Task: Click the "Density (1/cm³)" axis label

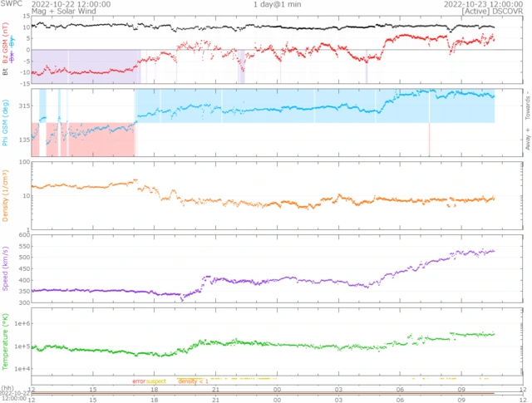Action: [x=5, y=196]
